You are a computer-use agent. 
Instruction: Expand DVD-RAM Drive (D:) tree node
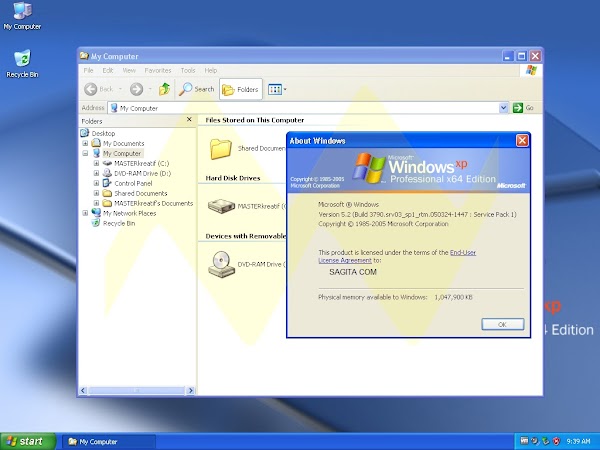tap(96, 173)
